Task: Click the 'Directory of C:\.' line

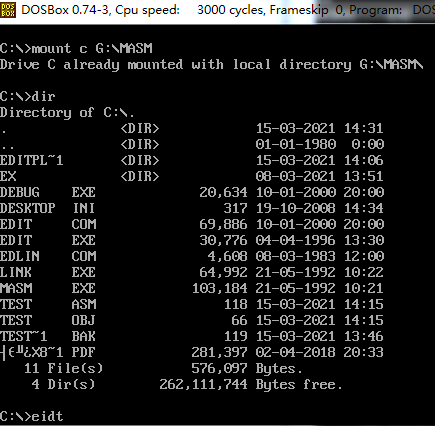Action: coord(67,112)
